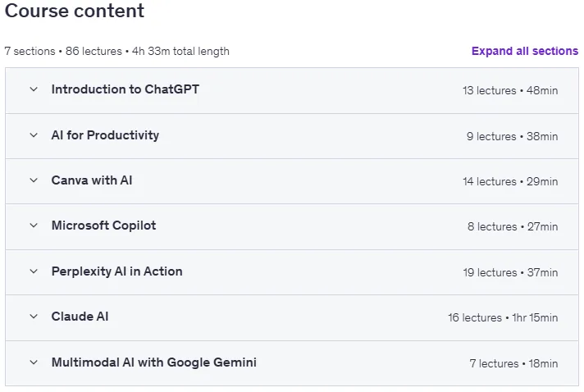
Task: Expand the AI for Productivity chevron
Action: coord(34,135)
